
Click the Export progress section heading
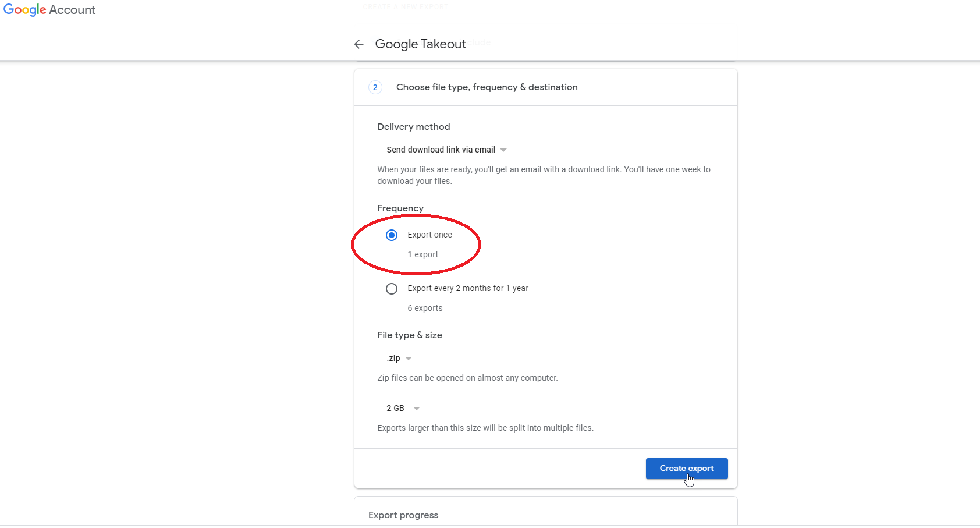point(403,515)
